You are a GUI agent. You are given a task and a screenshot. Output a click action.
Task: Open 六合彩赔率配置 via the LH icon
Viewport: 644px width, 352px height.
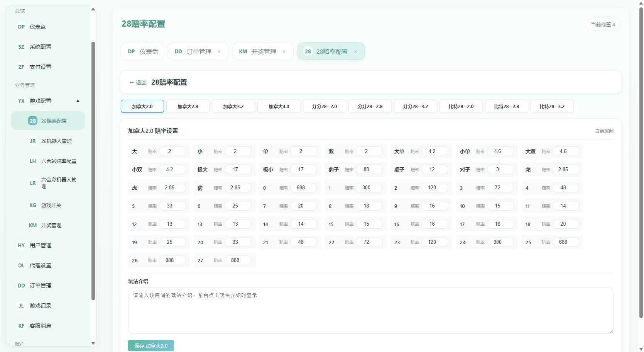pos(33,161)
